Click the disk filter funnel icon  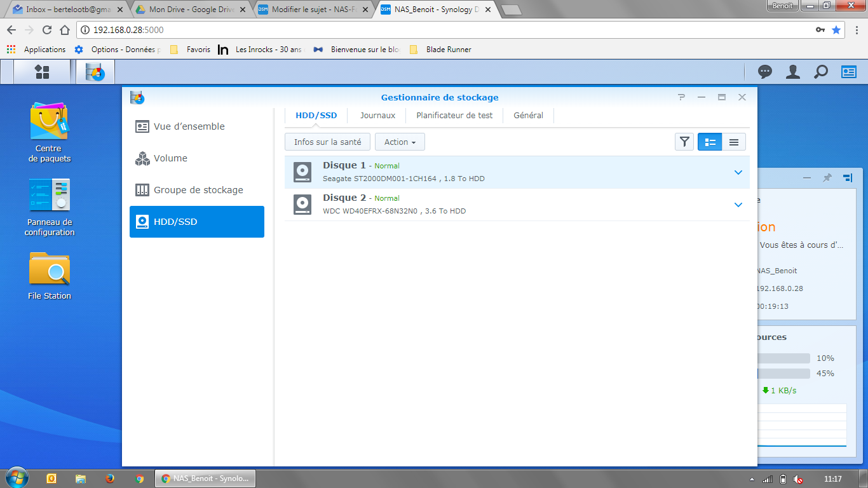tap(684, 142)
